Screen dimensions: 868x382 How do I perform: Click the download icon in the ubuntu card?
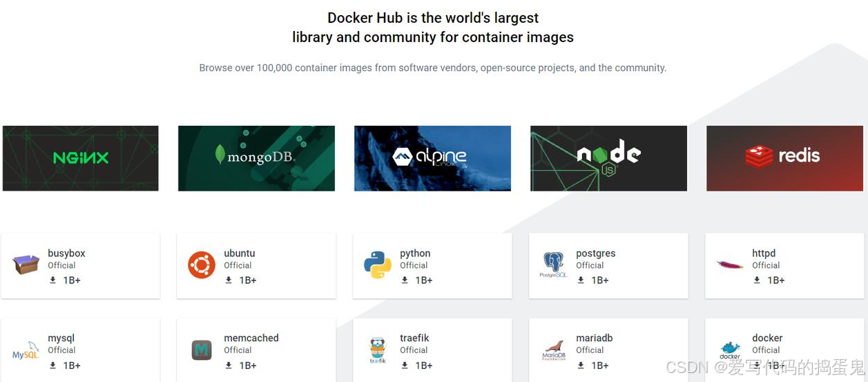click(229, 280)
